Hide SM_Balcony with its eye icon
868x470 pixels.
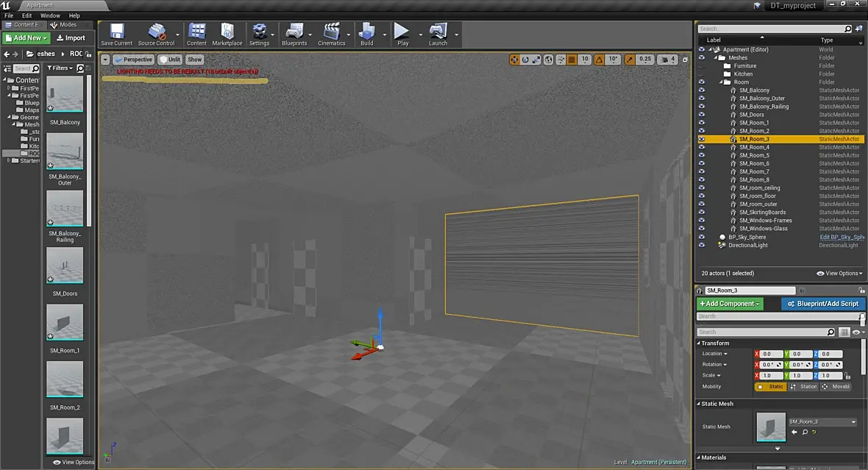[x=701, y=90]
